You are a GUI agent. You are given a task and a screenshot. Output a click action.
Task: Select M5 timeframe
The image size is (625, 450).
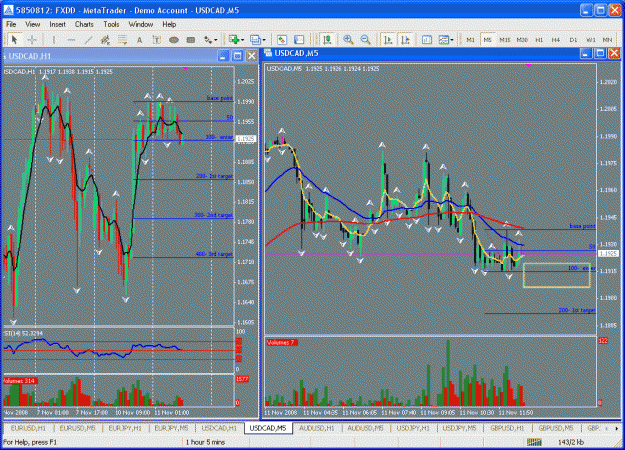(488, 40)
